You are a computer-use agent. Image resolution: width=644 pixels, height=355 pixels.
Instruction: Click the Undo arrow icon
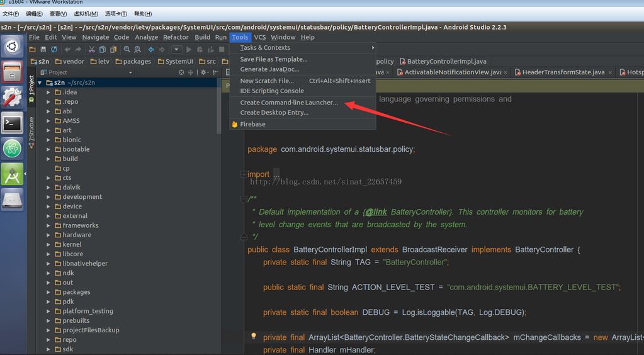click(x=67, y=49)
